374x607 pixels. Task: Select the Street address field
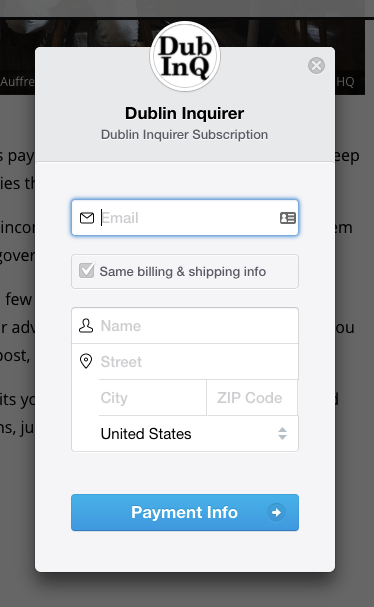click(199, 362)
